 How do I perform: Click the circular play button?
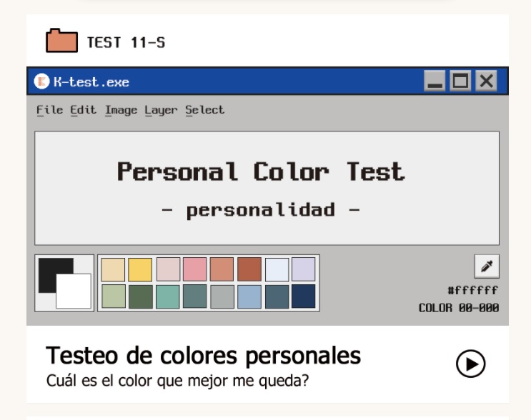coord(470,364)
